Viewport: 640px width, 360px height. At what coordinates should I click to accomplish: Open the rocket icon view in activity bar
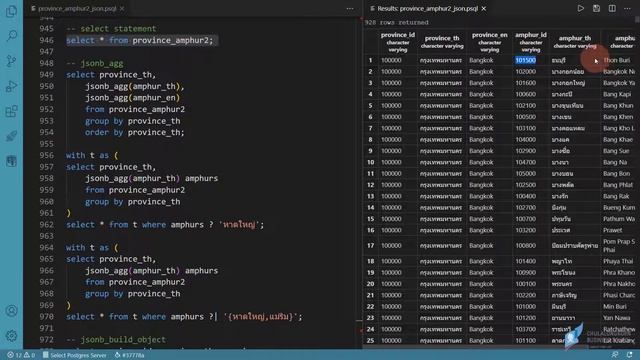pyautogui.click(x=11, y=136)
